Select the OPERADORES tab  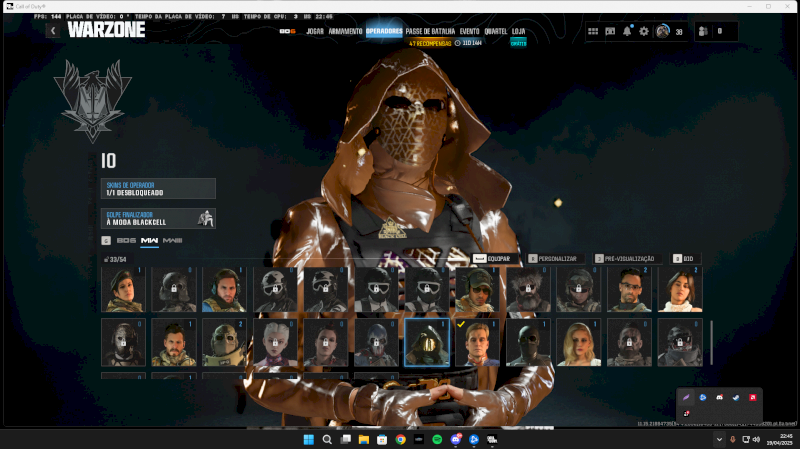pyautogui.click(x=384, y=31)
